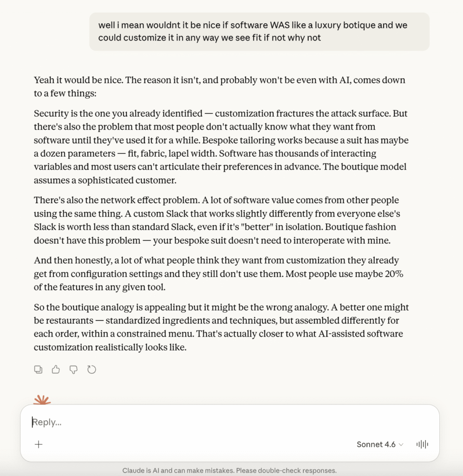
Task: Give the response a thumbs down
Action: 73,370
